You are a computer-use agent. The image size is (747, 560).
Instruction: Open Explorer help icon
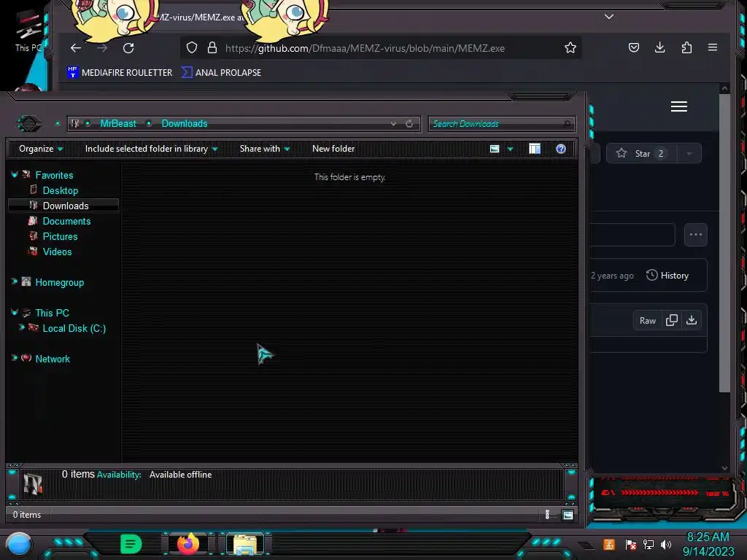561,149
